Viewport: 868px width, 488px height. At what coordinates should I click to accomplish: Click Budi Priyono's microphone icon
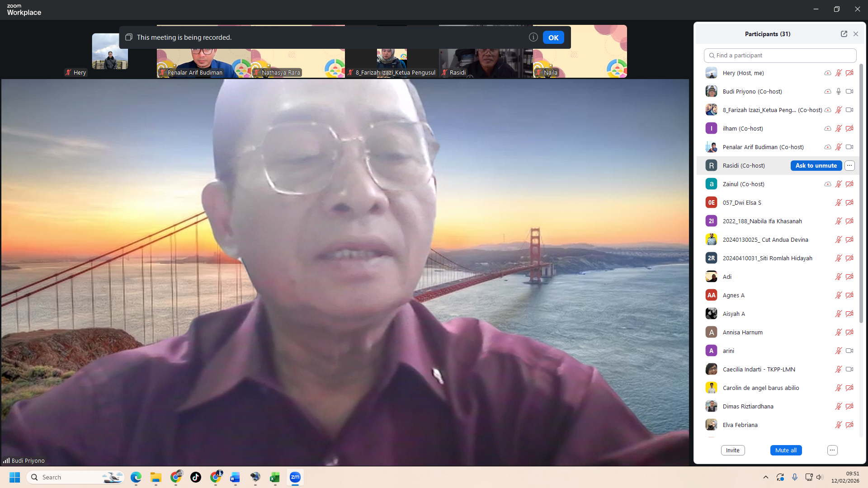(839, 91)
